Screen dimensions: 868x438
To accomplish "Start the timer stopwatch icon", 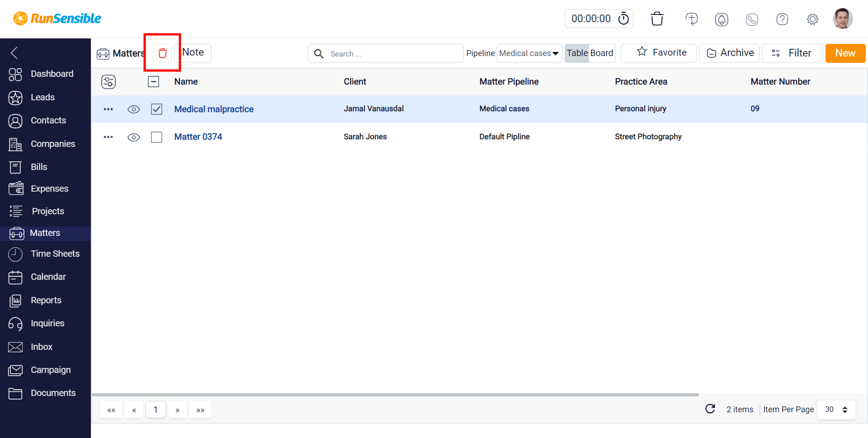I will (x=624, y=19).
